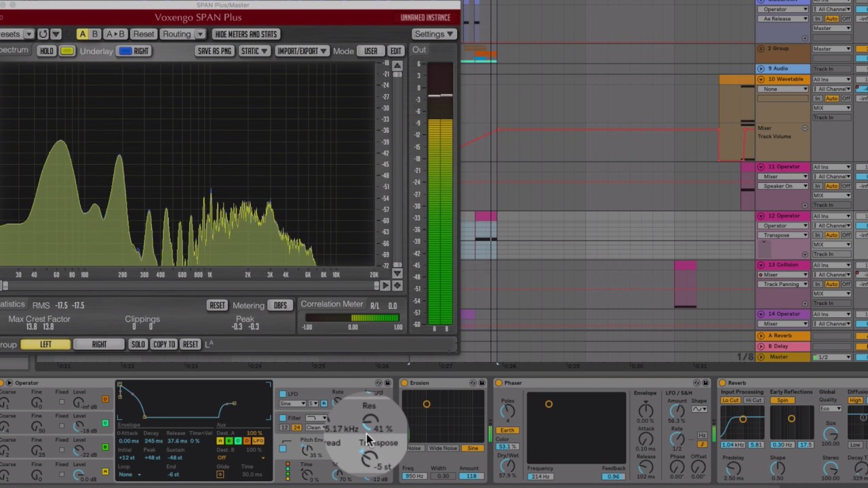Toggle the Earth button in Phaser
This screenshot has width=868, height=488.
[x=507, y=430]
